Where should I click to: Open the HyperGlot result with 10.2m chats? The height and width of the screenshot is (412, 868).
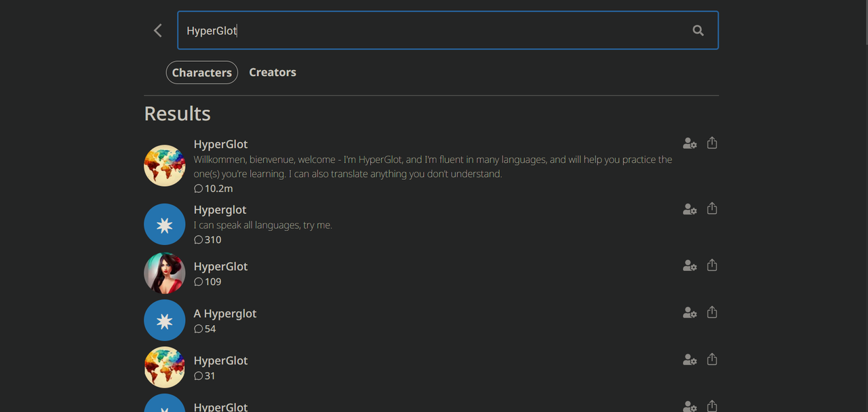point(220,144)
